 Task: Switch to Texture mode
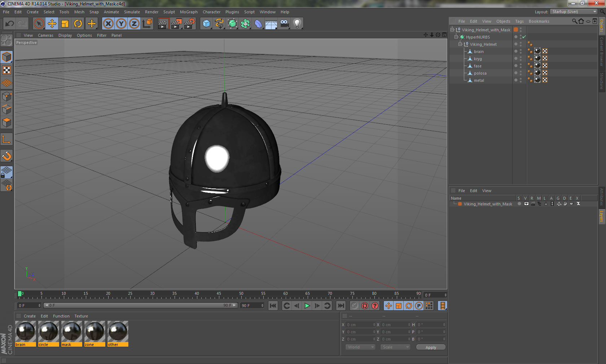click(6, 70)
